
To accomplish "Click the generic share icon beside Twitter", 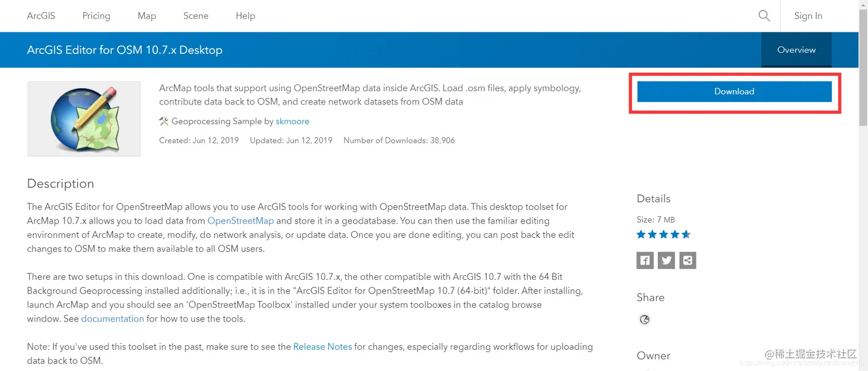I will (x=687, y=260).
